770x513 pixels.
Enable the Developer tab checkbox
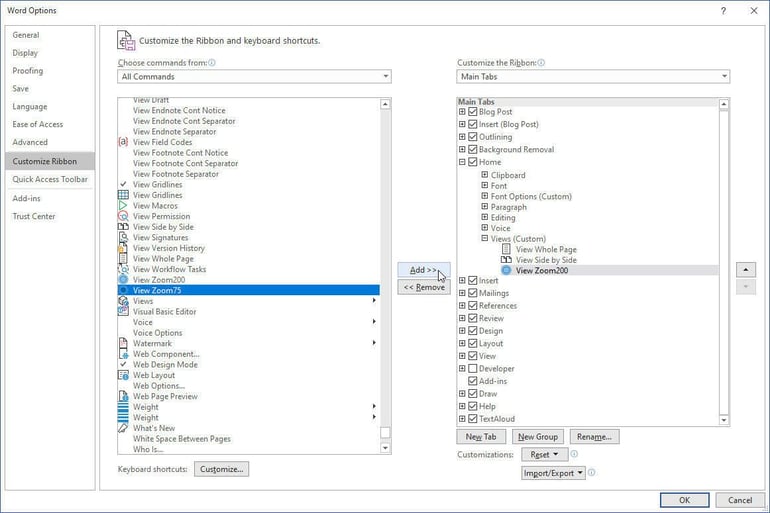coord(472,368)
